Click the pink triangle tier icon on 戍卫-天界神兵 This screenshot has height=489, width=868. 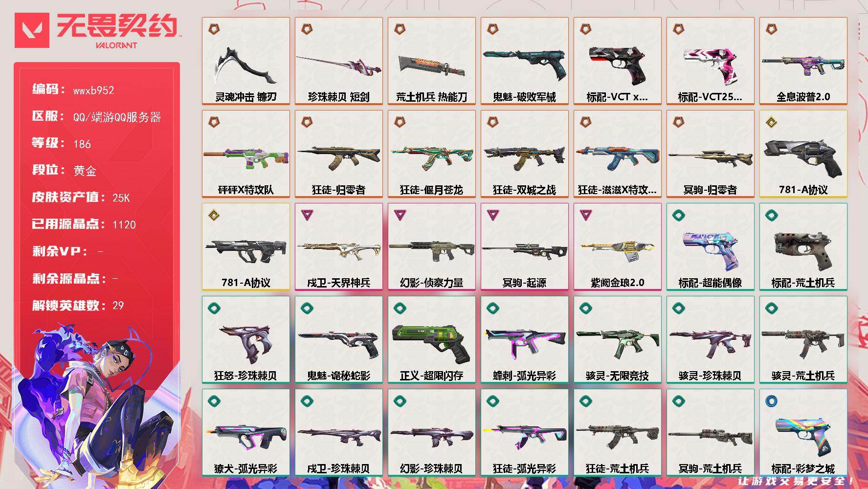[307, 215]
